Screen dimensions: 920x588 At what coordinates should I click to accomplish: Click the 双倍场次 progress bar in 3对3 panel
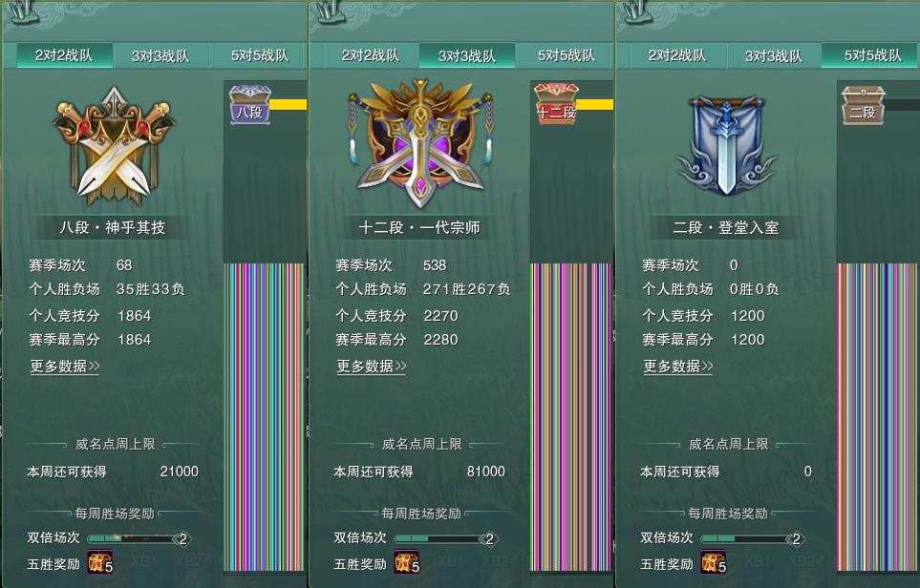pos(446,538)
